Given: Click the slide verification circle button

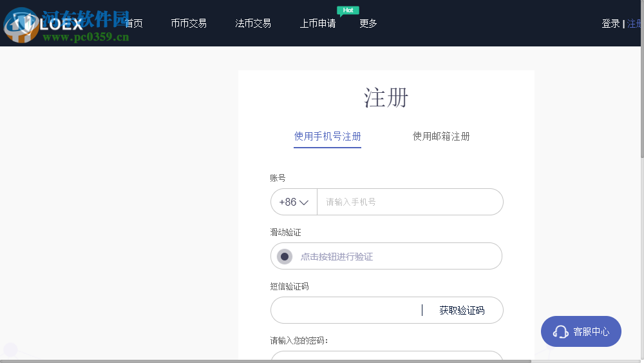Looking at the screenshot, I should tap(284, 257).
